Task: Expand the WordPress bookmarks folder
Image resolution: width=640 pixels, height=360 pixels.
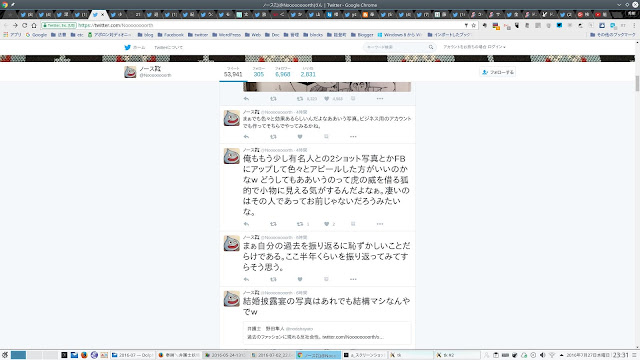Action: tap(227, 35)
